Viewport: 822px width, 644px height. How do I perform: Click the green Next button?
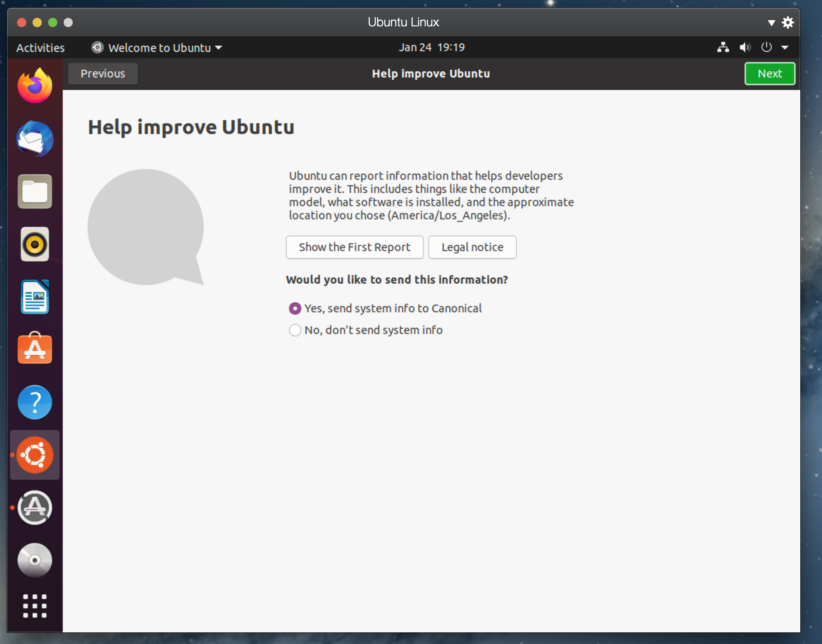point(769,74)
